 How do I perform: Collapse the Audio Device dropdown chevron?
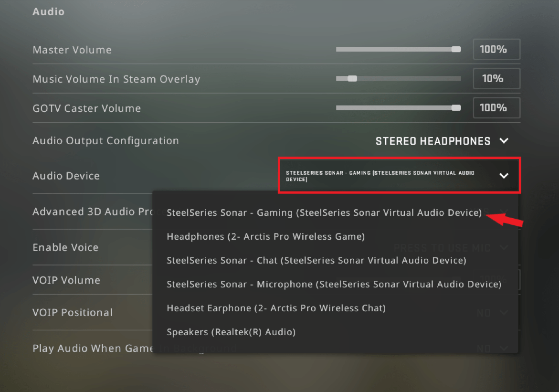[504, 175]
